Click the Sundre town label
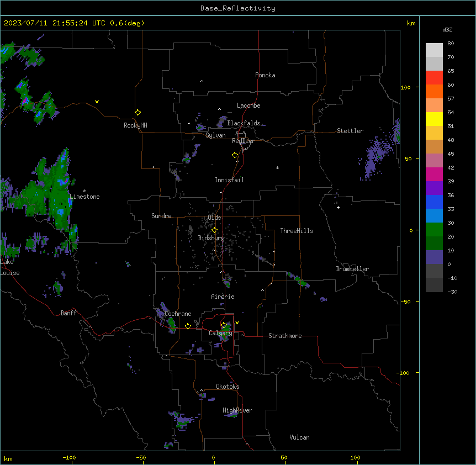 pos(161,216)
